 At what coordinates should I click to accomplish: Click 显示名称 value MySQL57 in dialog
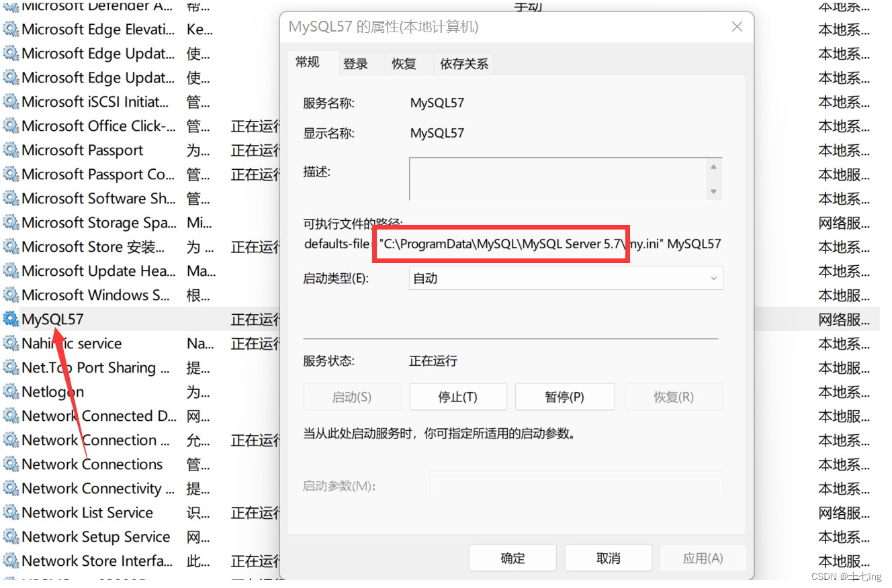(x=437, y=133)
